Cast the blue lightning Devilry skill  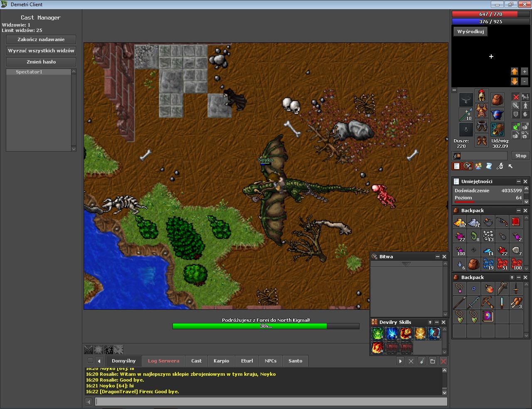(x=392, y=333)
